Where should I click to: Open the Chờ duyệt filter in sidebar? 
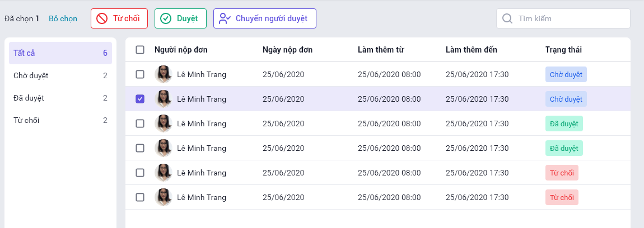coord(60,75)
